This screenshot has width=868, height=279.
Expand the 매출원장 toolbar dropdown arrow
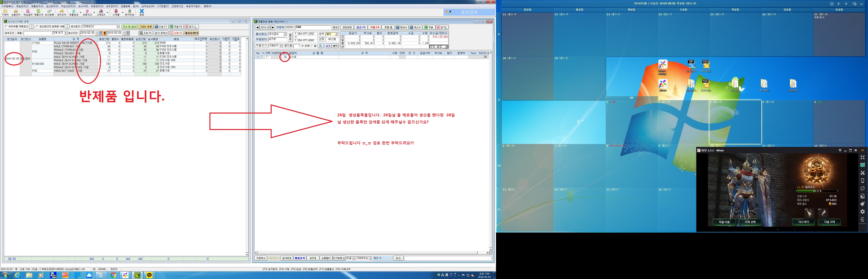click(80, 12)
